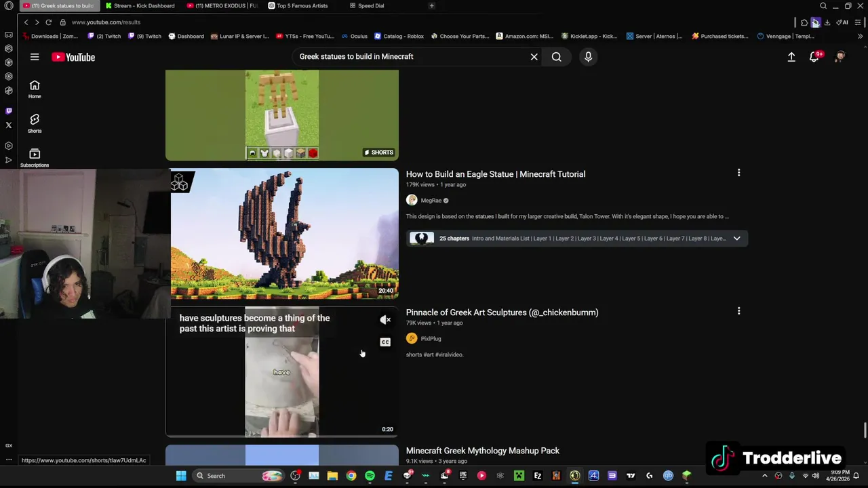This screenshot has height=488, width=868.
Task: Open the Purchased tickets bookmark
Action: tap(720, 37)
